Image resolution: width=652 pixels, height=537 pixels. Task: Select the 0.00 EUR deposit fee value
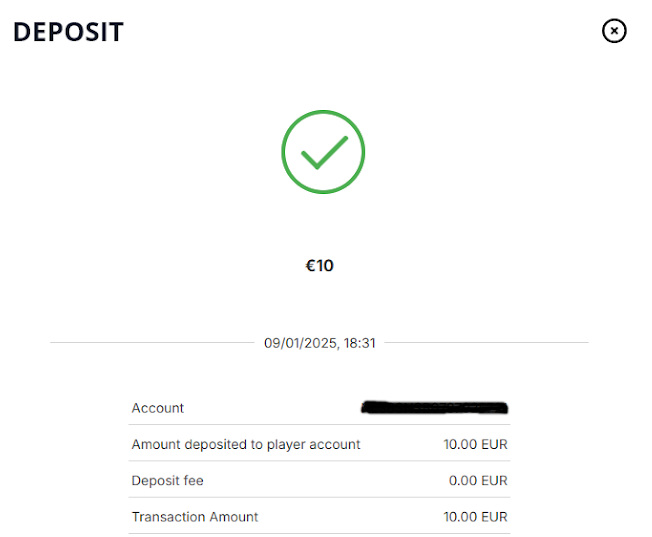tap(478, 481)
